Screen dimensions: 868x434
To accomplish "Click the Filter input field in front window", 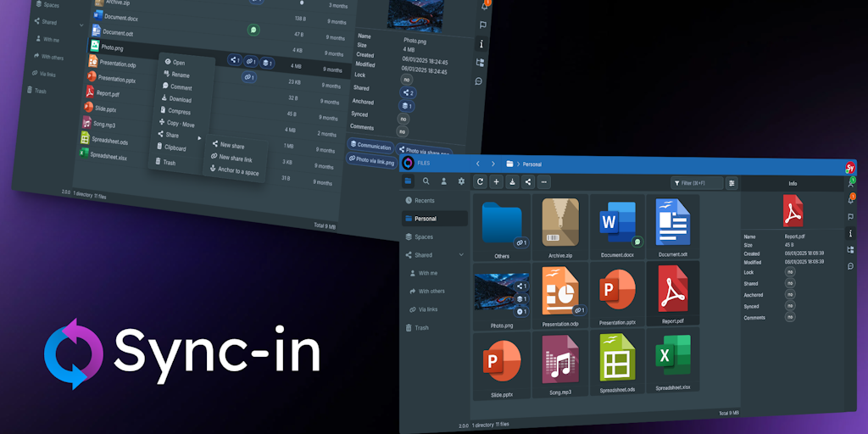I will coord(697,183).
